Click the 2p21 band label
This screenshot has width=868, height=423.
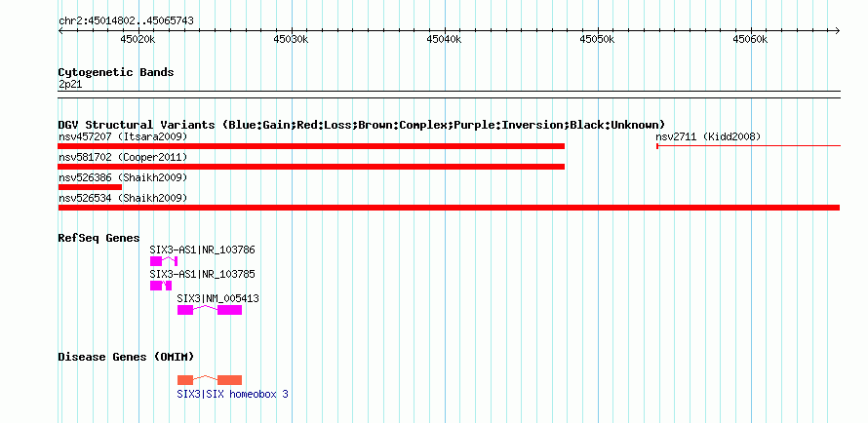click(x=70, y=85)
